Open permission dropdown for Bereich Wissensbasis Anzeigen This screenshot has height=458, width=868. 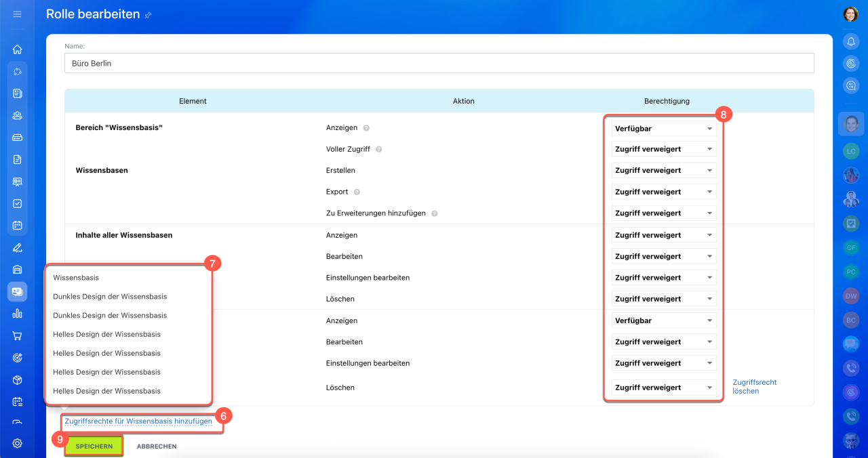pos(664,128)
